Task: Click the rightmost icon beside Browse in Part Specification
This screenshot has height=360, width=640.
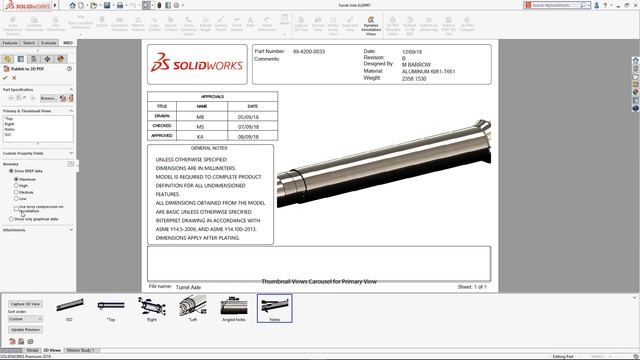Action: coord(71,98)
